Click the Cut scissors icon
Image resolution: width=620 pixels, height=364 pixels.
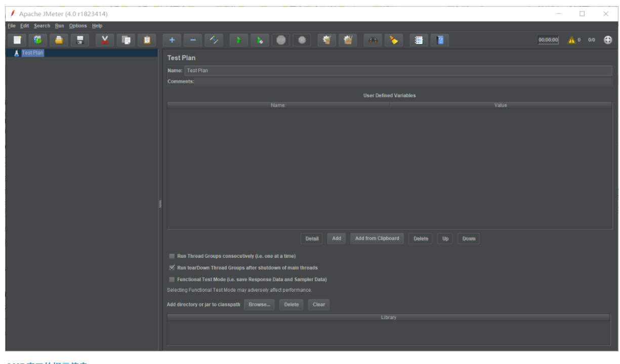(x=105, y=40)
